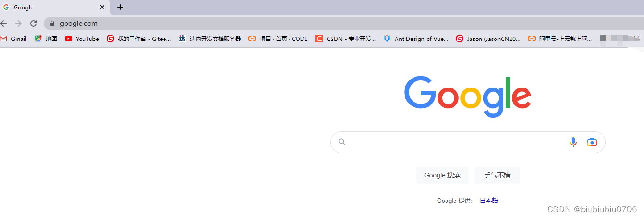644x217 pixels.
Task: Reload the page with the refresh icon
Action: [x=33, y=24]
